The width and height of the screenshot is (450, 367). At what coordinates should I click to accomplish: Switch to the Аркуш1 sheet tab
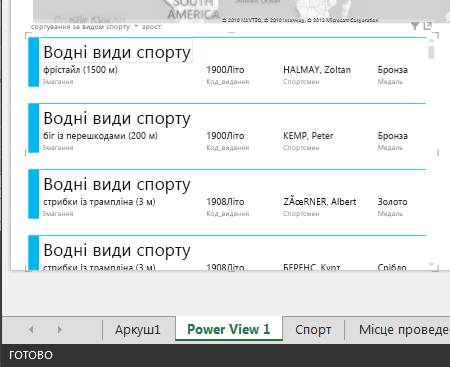138,330
